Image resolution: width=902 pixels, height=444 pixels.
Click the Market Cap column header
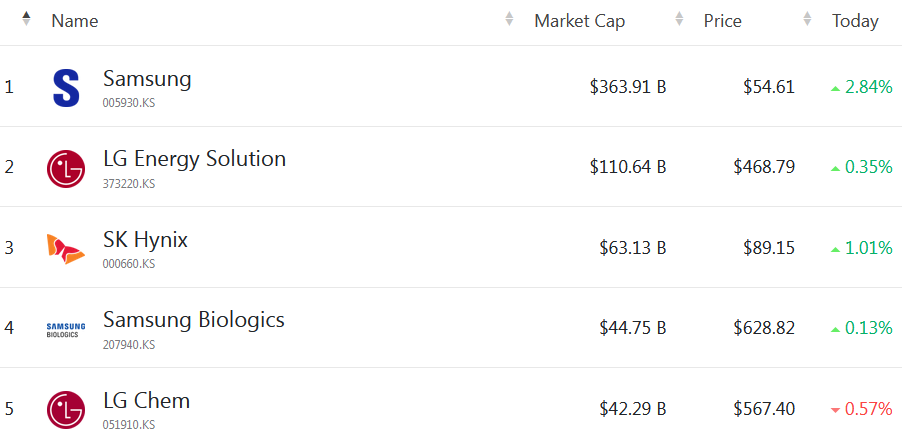pos(579,21)
